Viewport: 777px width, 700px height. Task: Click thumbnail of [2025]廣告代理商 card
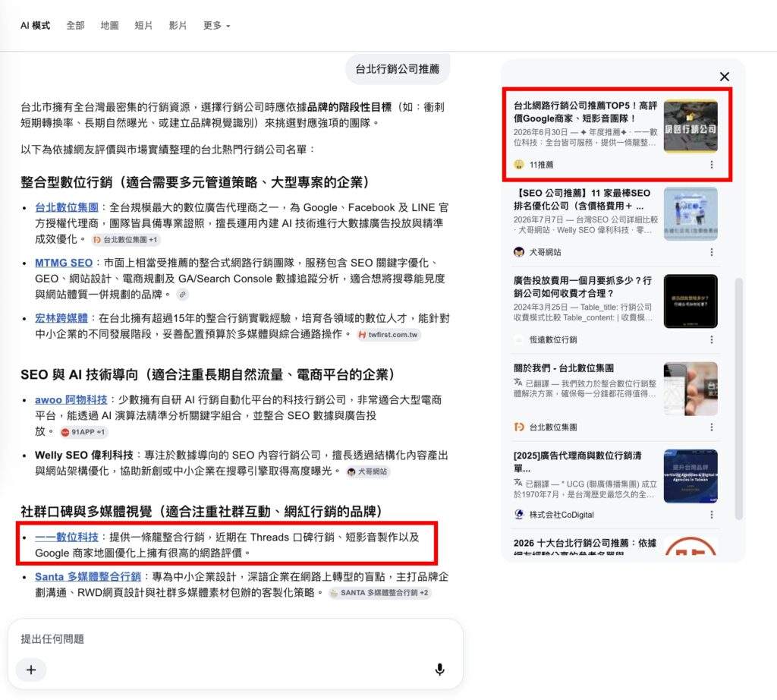690,476
